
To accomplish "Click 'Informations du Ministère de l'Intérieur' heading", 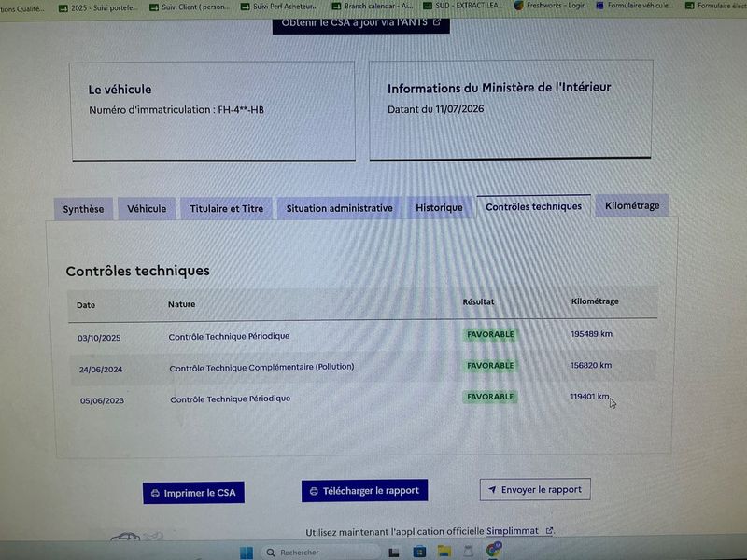I will (x=499, y=88).
